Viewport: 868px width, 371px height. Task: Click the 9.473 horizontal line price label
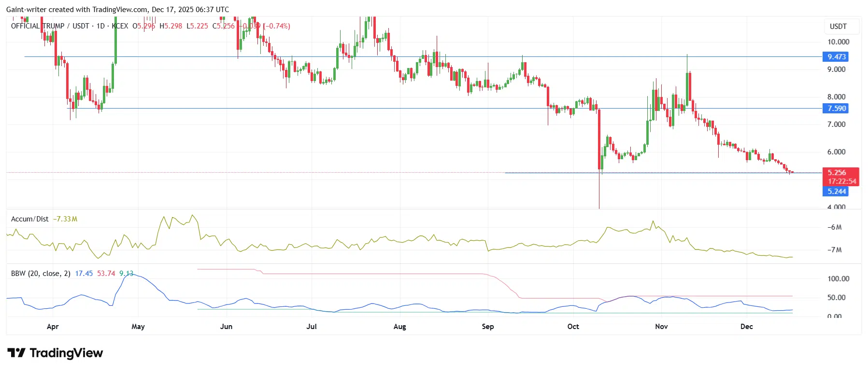coord(836,57)
